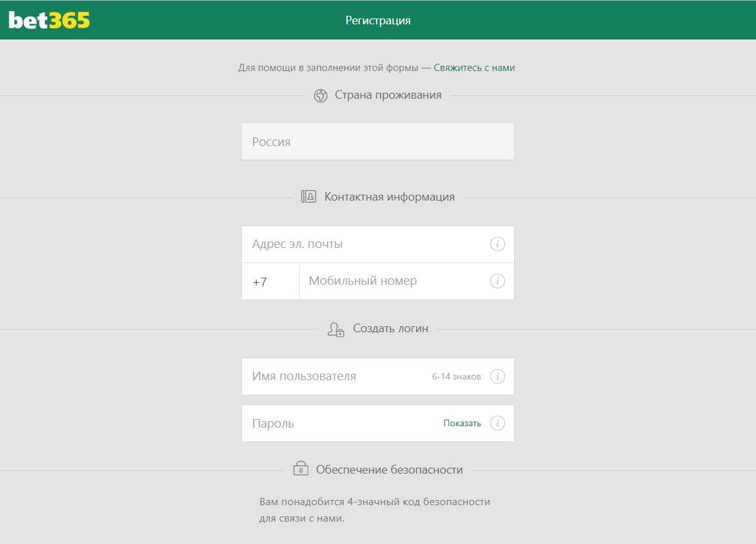Click the 'Обеспечение безопасности' section heading

[389, 470]
